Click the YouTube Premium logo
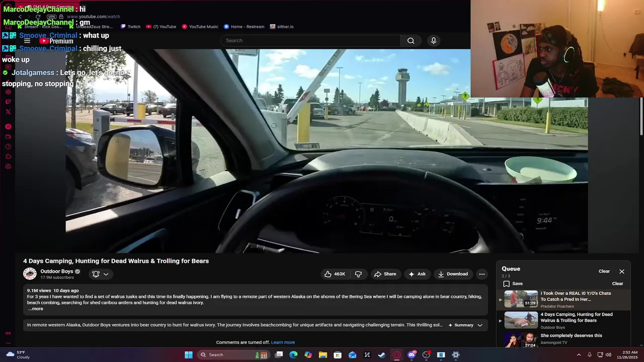 point(56,41)
